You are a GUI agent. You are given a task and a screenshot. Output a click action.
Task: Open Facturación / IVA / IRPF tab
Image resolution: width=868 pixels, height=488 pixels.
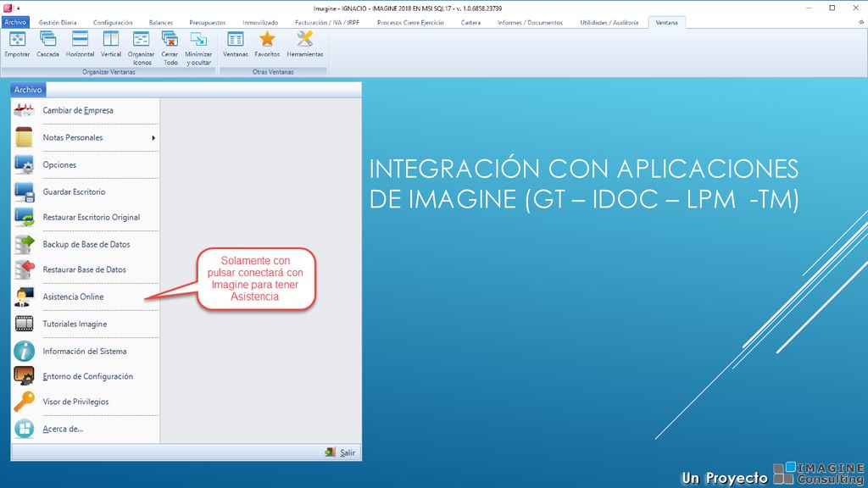pyautogui.click(x=327, y=23)
